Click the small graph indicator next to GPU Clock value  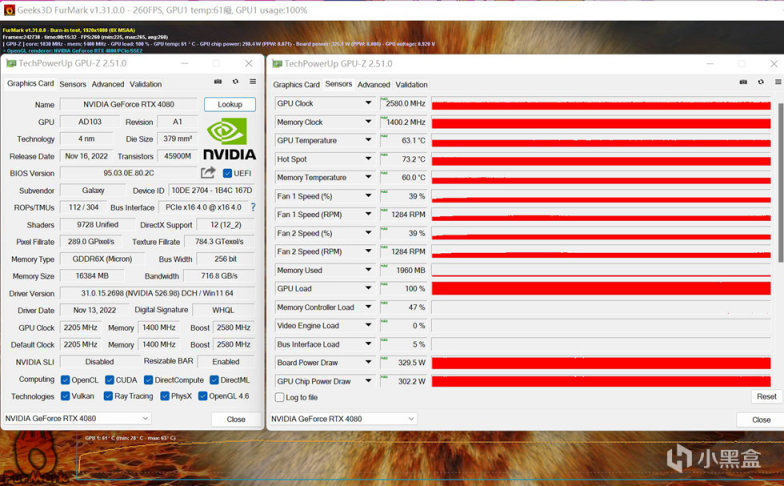(384, 99)
